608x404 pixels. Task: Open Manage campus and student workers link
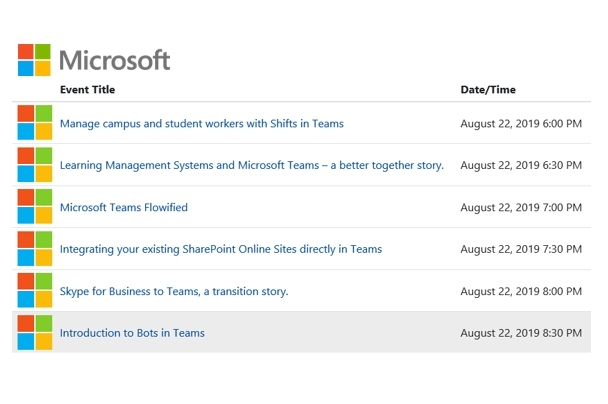(201, 124)
